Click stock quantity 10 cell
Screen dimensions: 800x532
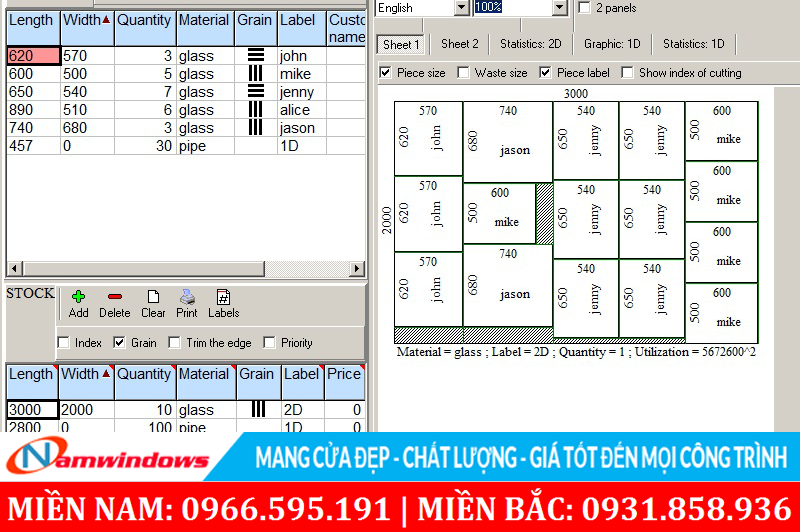(x=145, y=410)
